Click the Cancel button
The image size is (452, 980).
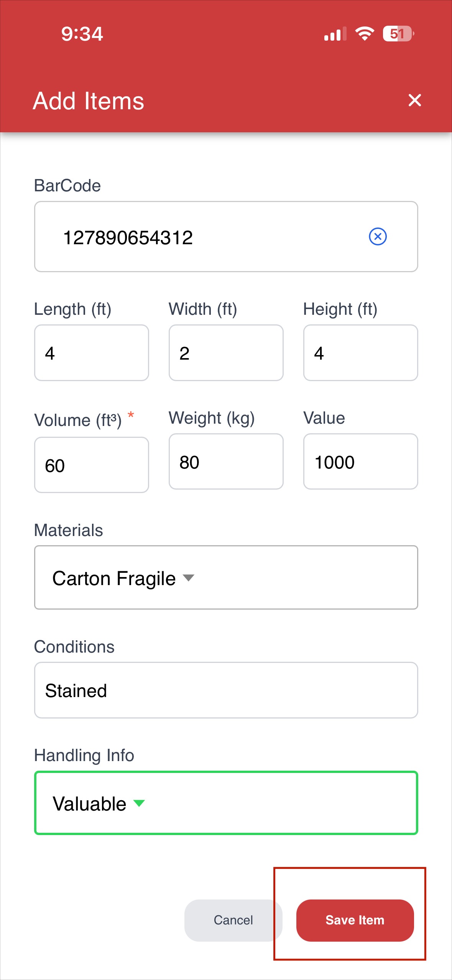point(233,920)
